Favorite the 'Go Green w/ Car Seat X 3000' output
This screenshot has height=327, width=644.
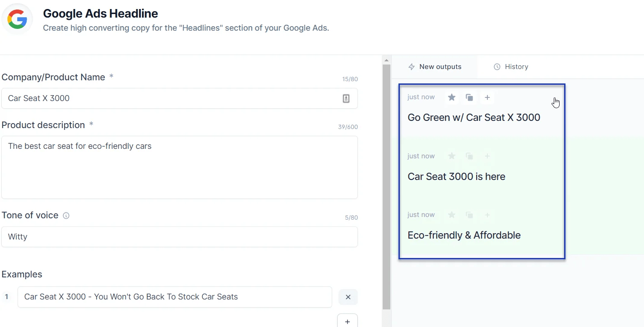pyautogui.click(x=452, y=97)
